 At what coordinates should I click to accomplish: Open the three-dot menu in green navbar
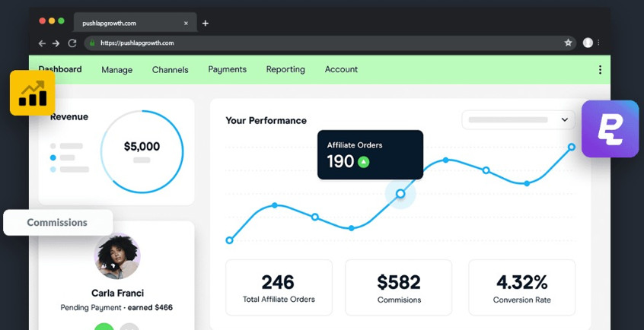(600, 70)
